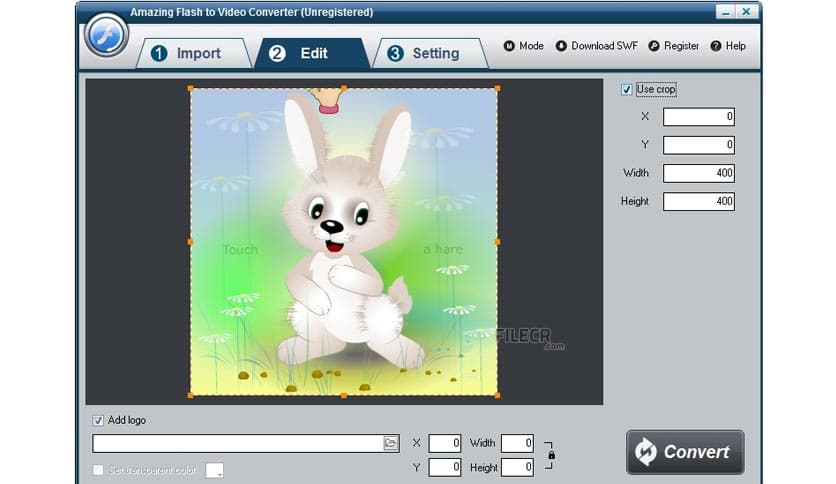Image resolution: width=836 pixels, height=484 pixels.
Task: Switch to the Import tab
Action: pyautogui.click(x=194, y=53)
